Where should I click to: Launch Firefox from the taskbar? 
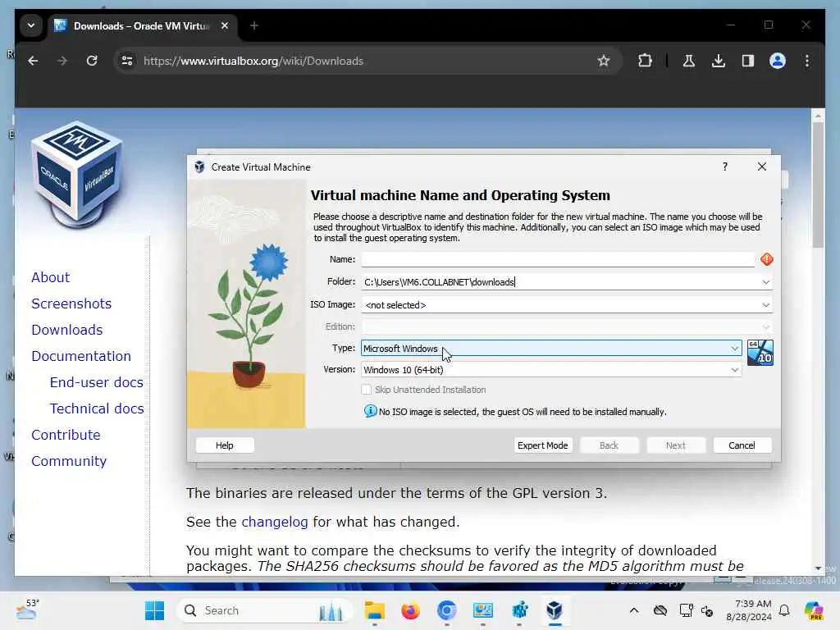click(x=410, y=610)
